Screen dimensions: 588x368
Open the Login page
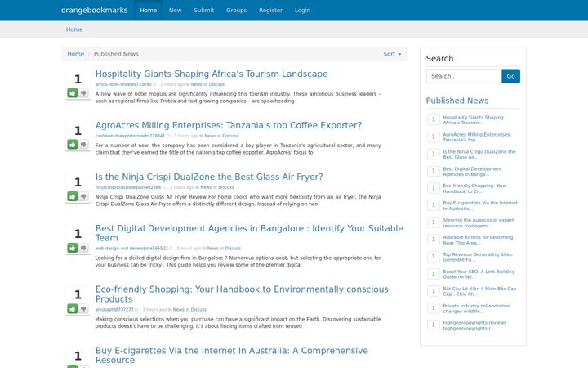click(x=302, y=10)
